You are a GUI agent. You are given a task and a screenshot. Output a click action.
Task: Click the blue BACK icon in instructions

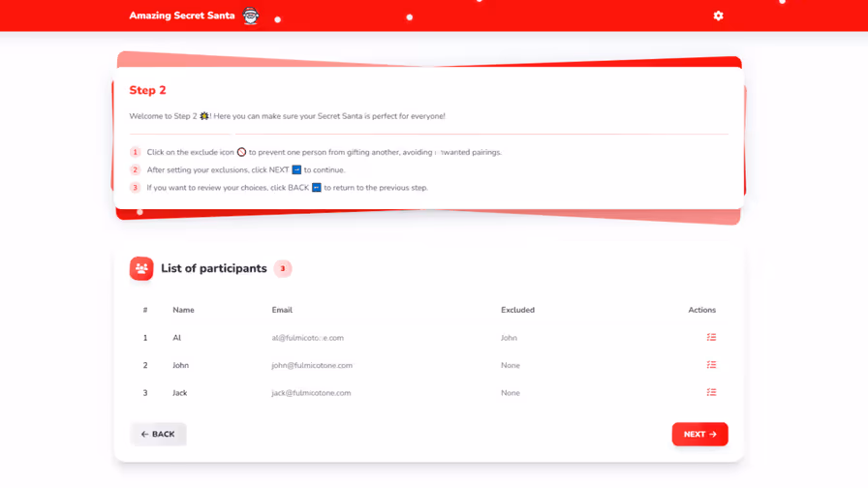pyautogui.click(x=317, y=188)
